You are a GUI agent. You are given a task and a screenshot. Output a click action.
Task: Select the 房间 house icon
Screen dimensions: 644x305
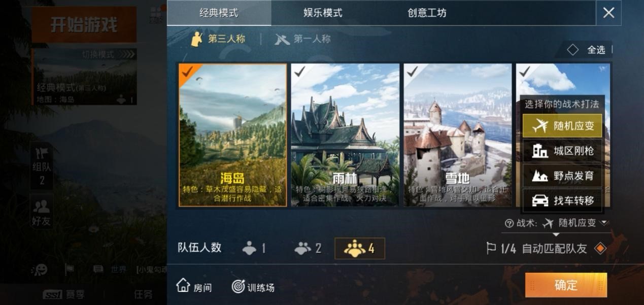183,285
